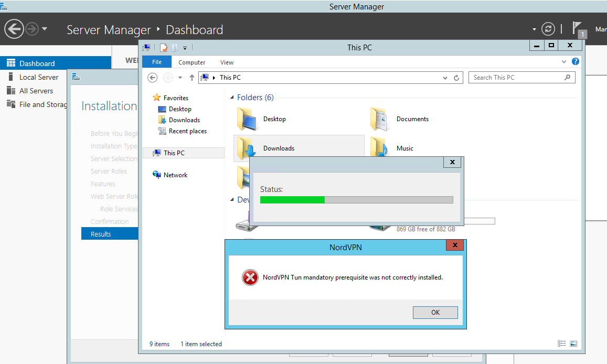Screen dimensions: 607x364
Task: Collapse the Folders (6) group
Action: [232, 98]
